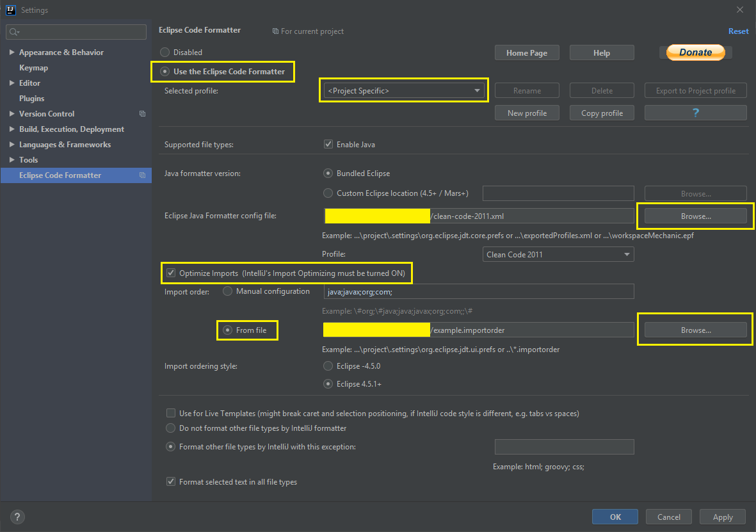Toggle Format selected text in all file types
The image size is (756, 532).
coord(171,482)
